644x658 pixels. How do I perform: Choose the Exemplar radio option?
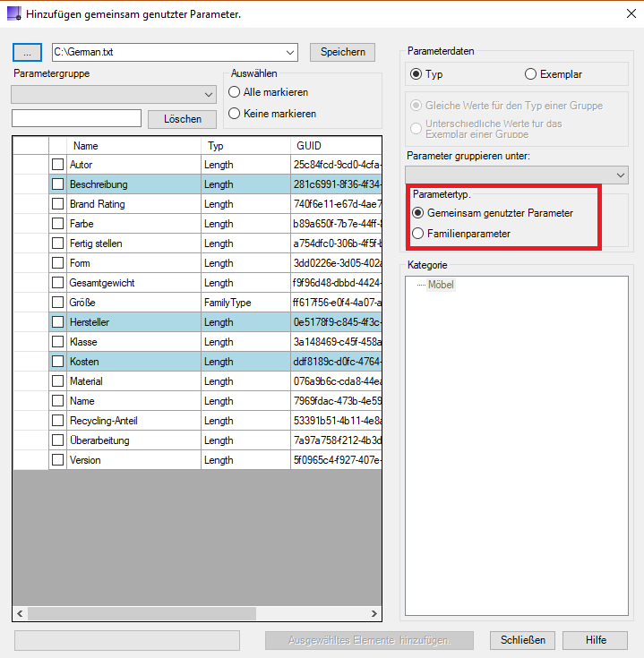pos(530,74)
